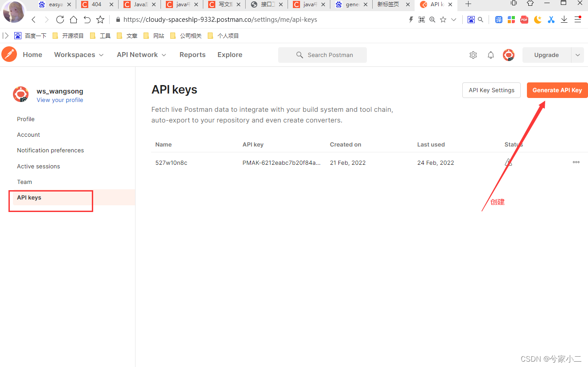Open the PDF extension icon
Viewport: 588px width, 367px height.
point(525,20)
